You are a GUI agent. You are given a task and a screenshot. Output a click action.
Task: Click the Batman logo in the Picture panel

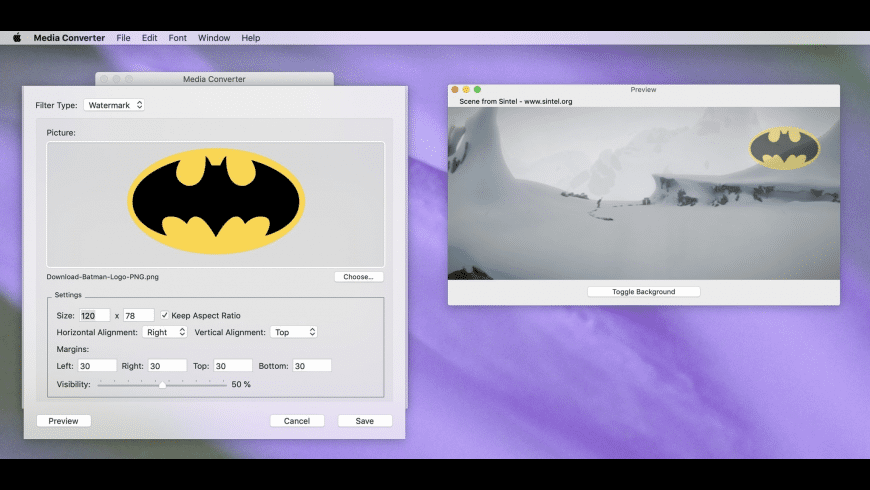[x=216, y=201]
